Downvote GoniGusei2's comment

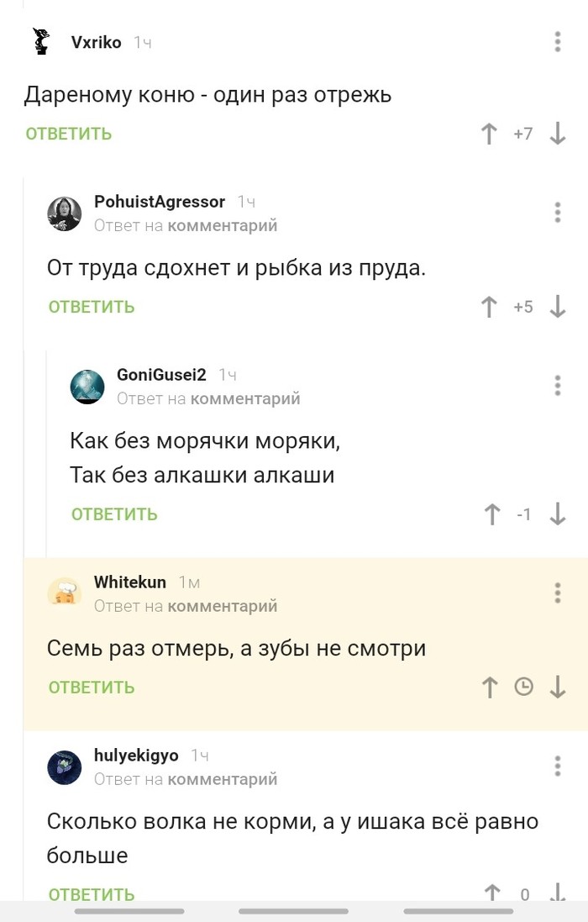click(557, 514)
